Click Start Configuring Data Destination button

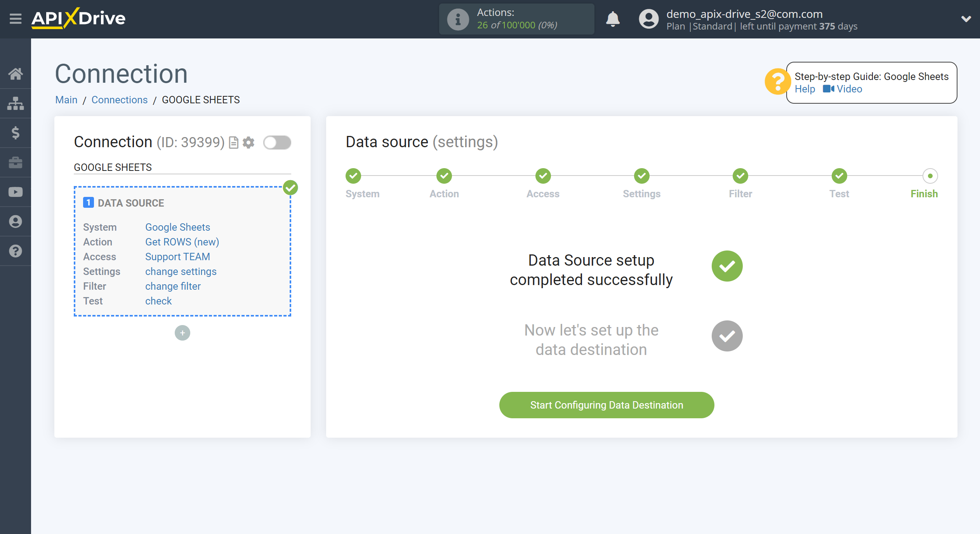(x=607, y=404)
